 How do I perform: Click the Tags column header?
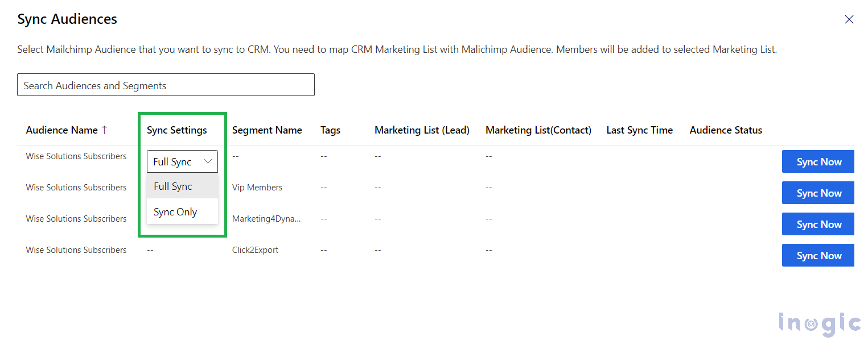click(x=330, y=130)
